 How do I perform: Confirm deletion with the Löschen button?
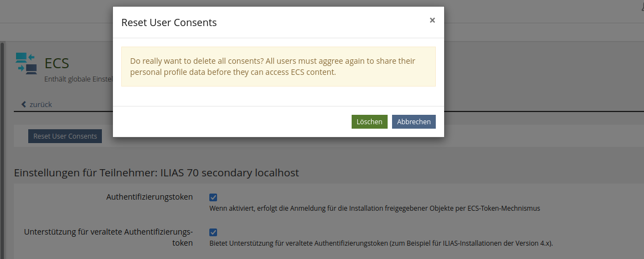click(369, 122)
